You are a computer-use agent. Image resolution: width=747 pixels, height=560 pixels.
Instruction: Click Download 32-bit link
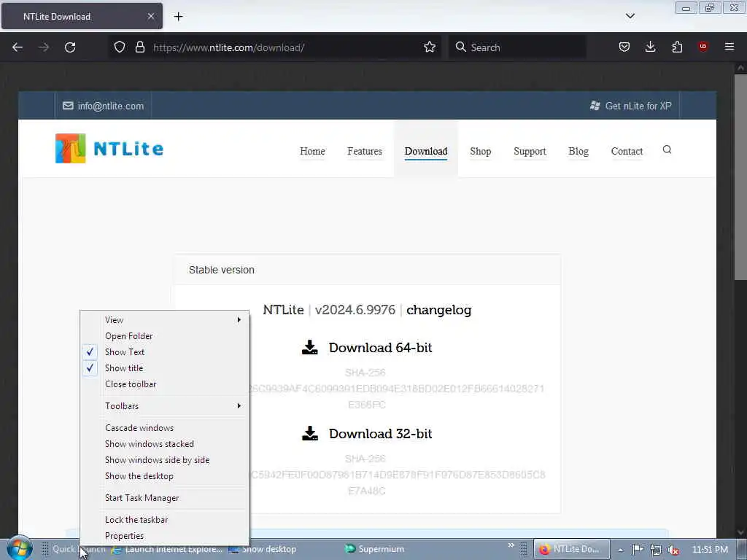click(x=380, y=434)
